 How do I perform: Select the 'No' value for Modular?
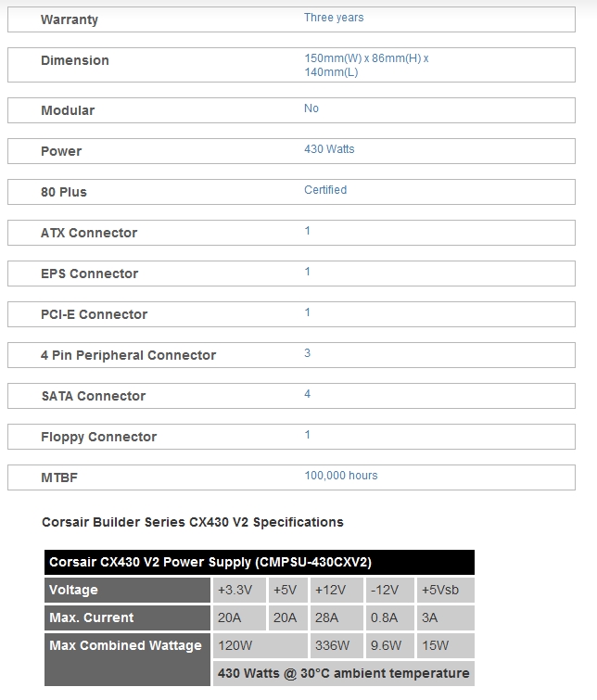311,108
